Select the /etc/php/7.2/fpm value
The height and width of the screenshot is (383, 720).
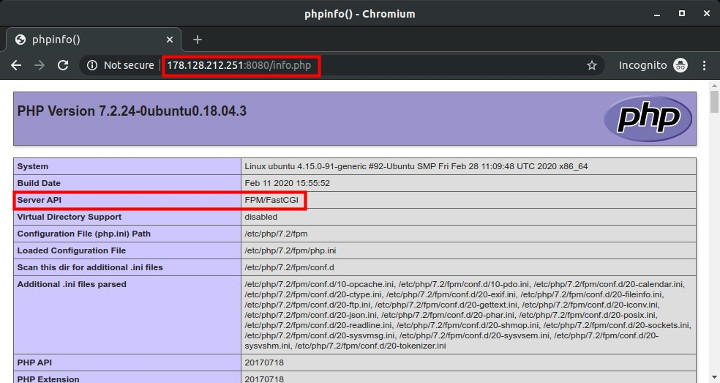(276, 234)
